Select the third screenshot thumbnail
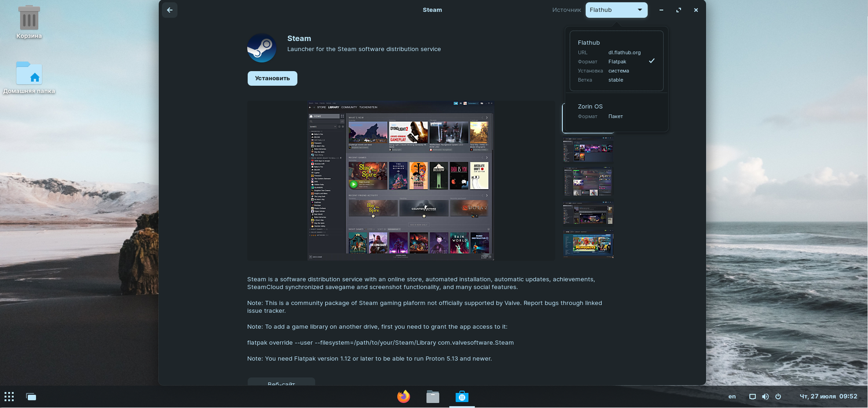This screenshot has height=408, width=868. (x=588, y=182)
